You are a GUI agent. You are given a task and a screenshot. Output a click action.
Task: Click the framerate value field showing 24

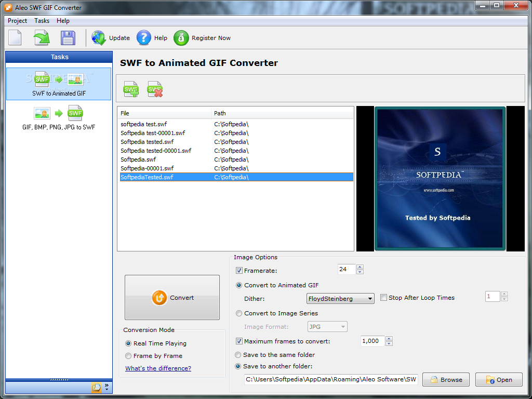click(347, 270)
